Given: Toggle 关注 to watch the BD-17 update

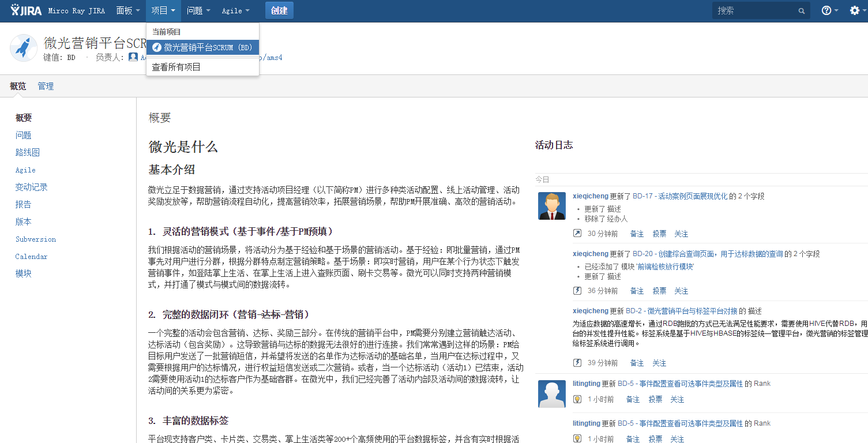Looking at the screenshot, I should (681, 234).
